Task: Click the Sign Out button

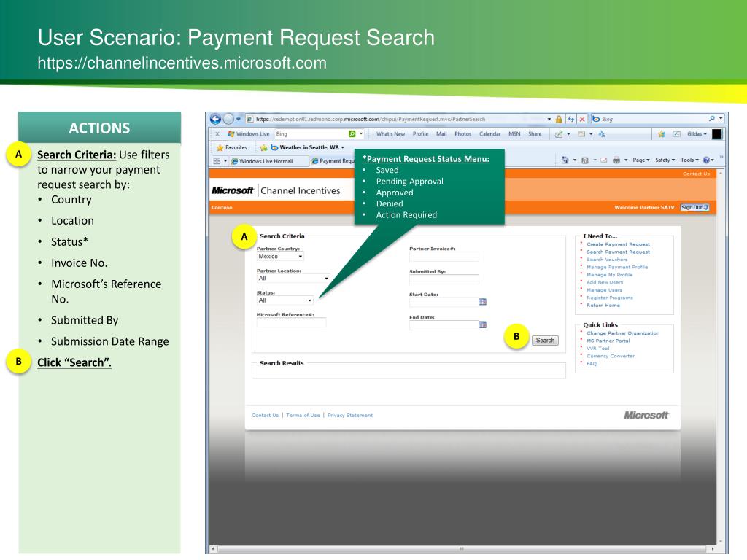Action: 694,208
